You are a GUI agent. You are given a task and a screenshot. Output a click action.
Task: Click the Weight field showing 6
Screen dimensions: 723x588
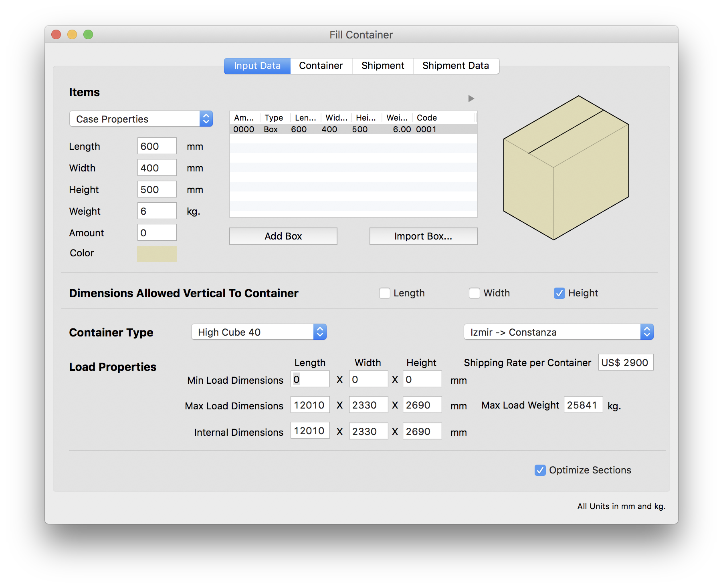click(x=157, y=211)
